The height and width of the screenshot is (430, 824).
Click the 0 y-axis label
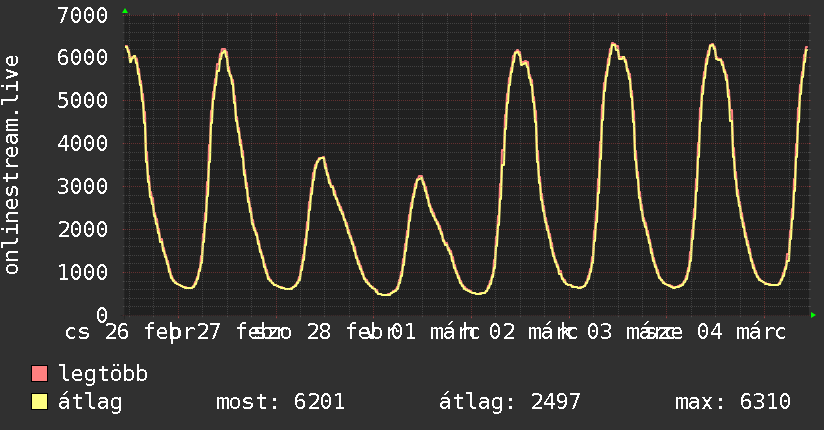coord(102,315)
